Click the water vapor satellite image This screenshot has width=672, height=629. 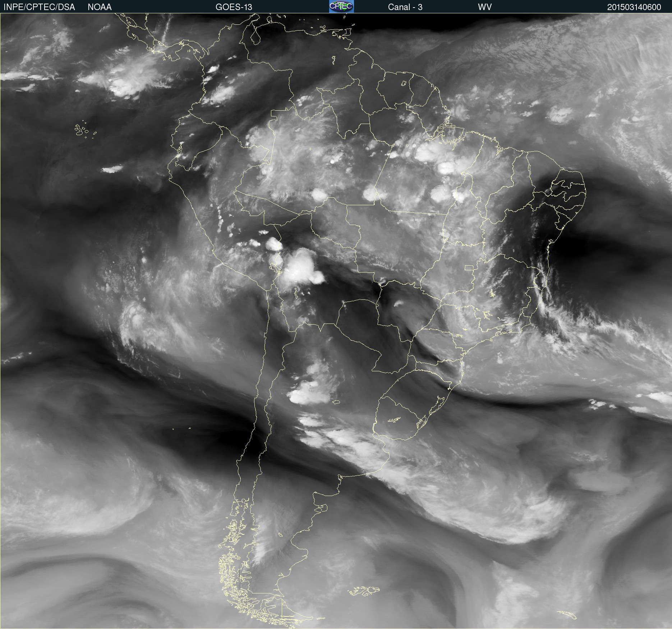tap(336, 321)
